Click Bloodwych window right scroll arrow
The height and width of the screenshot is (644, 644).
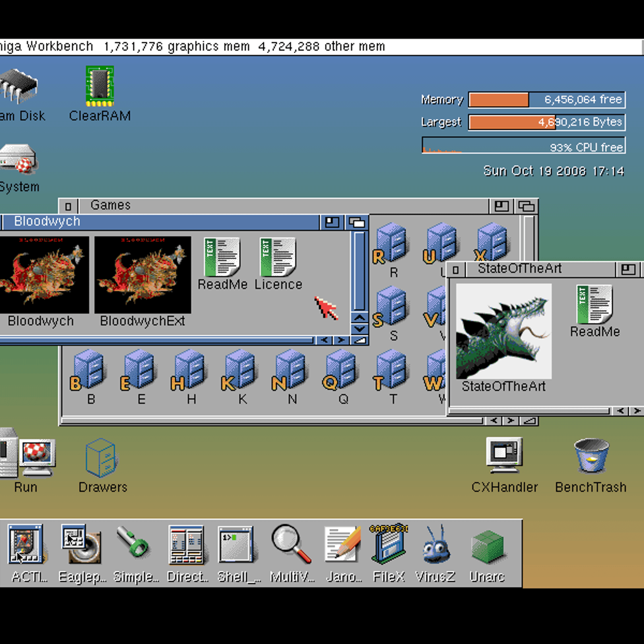[x=341, y=341]
